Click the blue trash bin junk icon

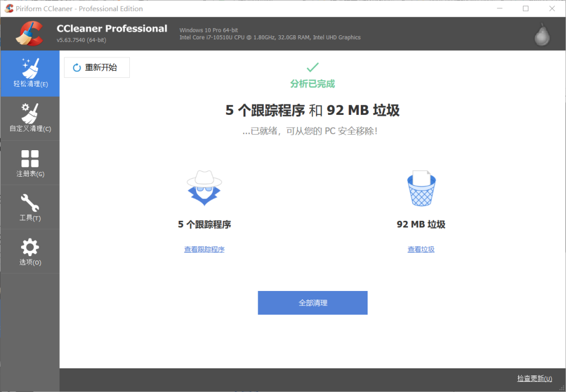point(421,188)
